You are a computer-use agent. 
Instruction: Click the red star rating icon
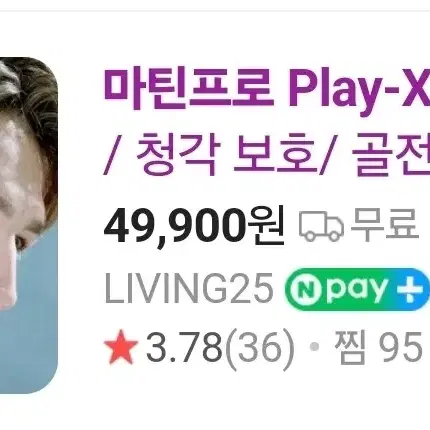121,347
